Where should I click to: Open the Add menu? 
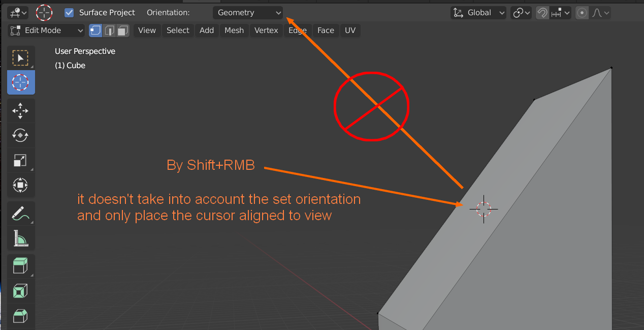tap(207, 31)
